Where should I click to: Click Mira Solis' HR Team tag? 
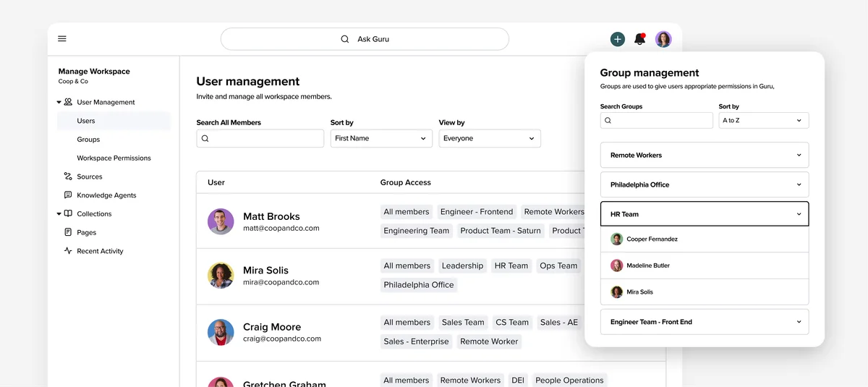tap(511, 266)
